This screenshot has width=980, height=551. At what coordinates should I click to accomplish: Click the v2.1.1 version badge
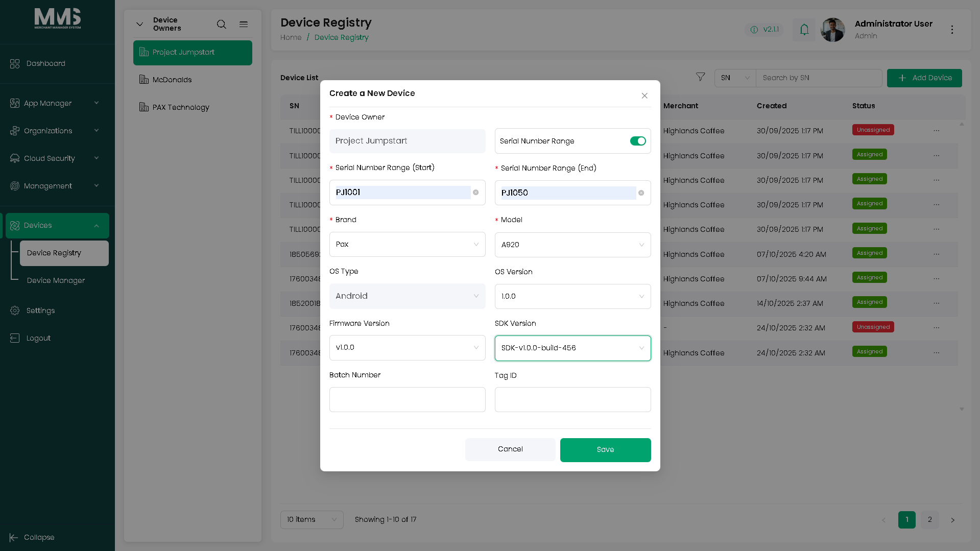point(764,30)
